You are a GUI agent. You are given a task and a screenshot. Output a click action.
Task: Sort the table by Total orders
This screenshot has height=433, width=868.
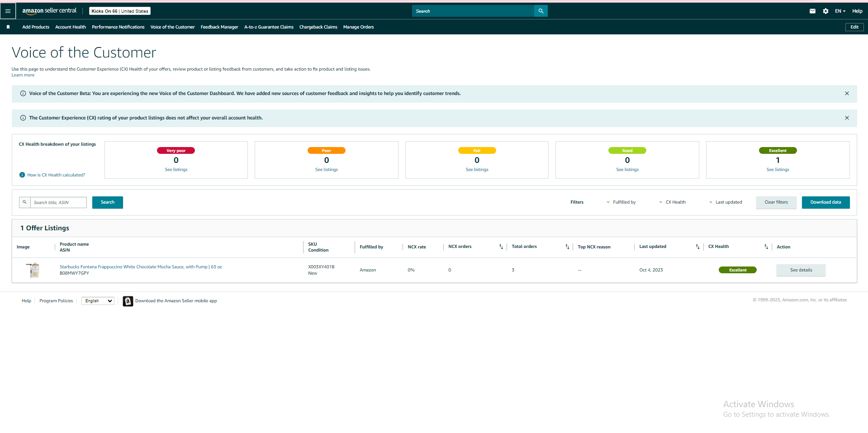pyautogui.click(x=567, y=247)
